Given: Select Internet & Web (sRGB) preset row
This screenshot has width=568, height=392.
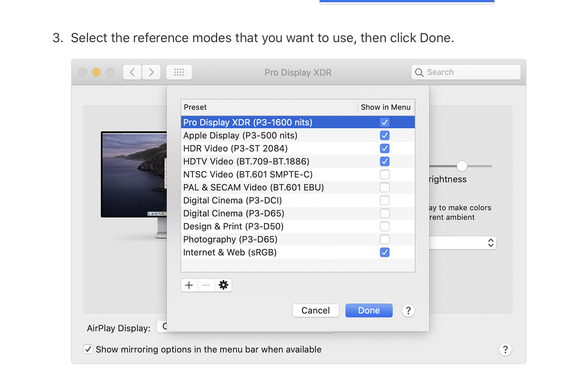Looking at the screenshot, I should [298, 252].
